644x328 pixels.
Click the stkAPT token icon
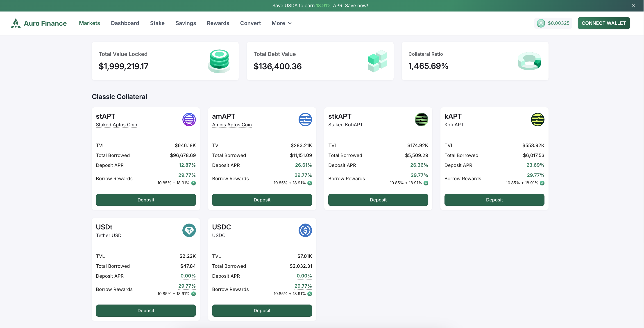(x=421, y=119)
